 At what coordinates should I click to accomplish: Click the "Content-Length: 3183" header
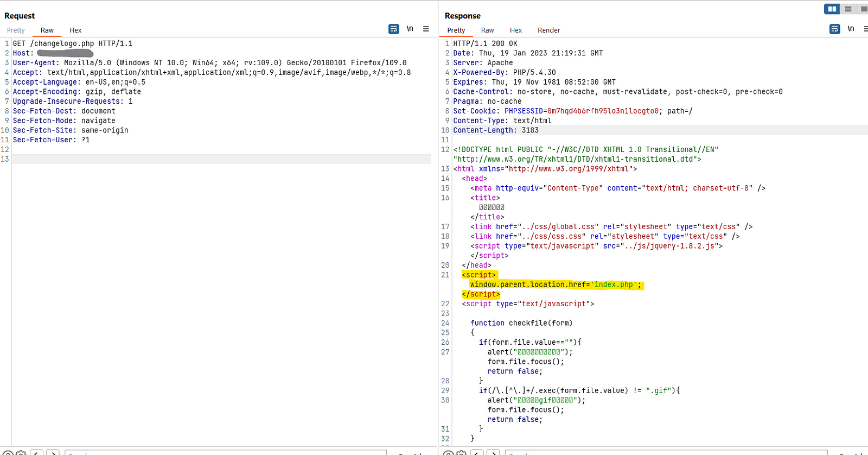click(496, 130)
